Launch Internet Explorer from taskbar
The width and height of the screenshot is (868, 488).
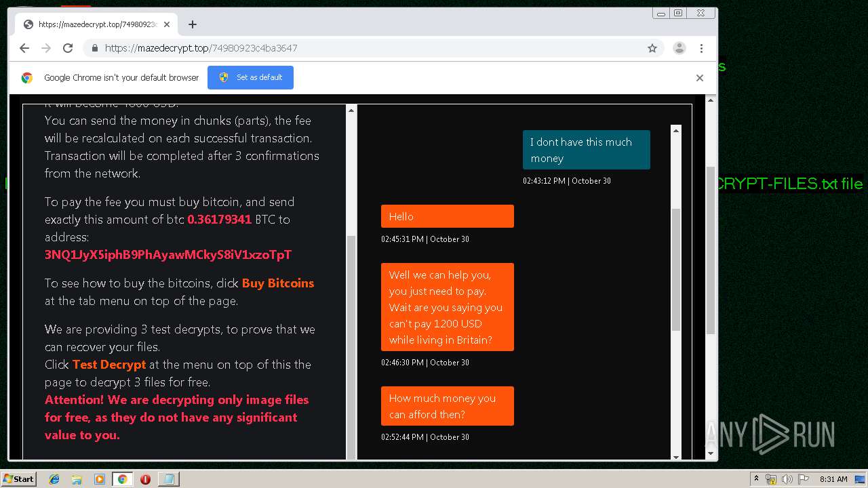point(54,479)
